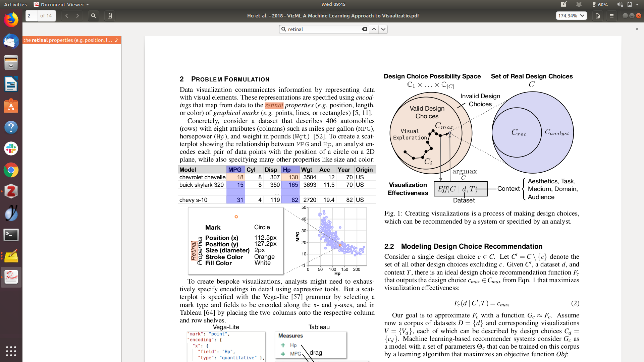Go to next page arrow
This screenshot has width=644, height=362.
pos(77,16)
